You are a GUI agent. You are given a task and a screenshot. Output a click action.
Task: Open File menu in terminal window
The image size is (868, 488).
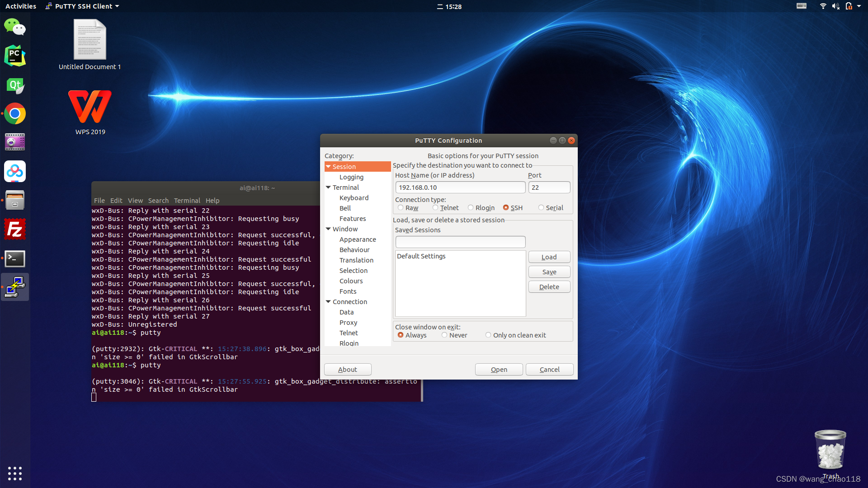click(99, 200)
